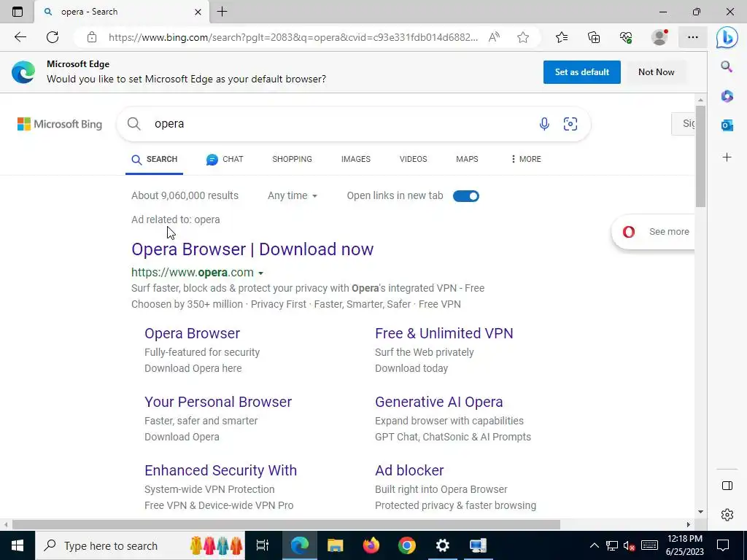Switch to the IMAGES tab
The height and width of the screenshot is (560, 747).
tap(355, 159)
